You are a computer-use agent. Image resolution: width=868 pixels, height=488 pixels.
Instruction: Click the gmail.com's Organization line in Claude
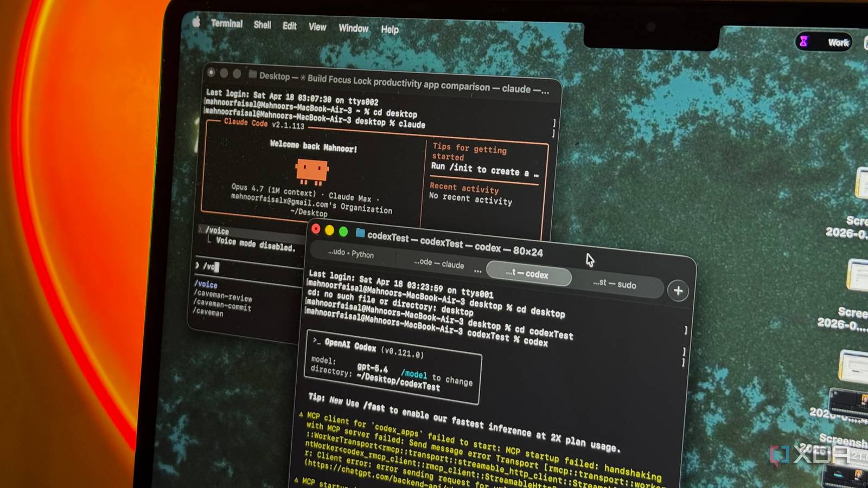[x=311, y=202]
